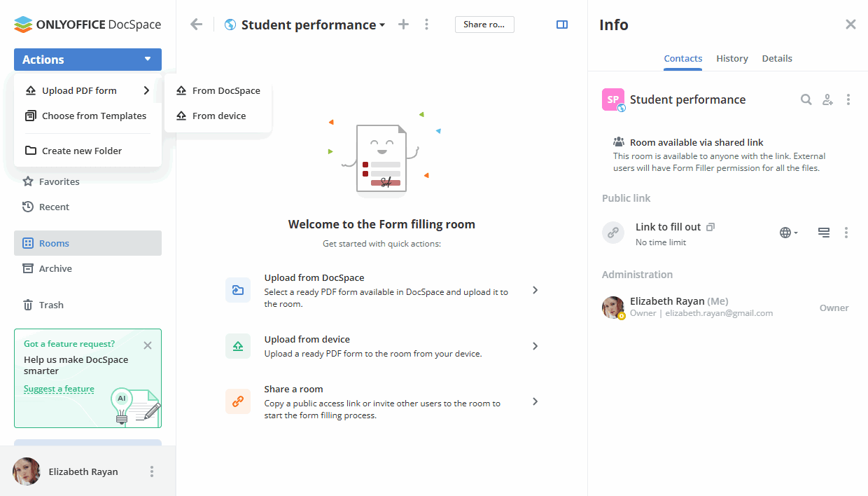
Task: Dismiss the feature request banner
Action: pos(147,345)
